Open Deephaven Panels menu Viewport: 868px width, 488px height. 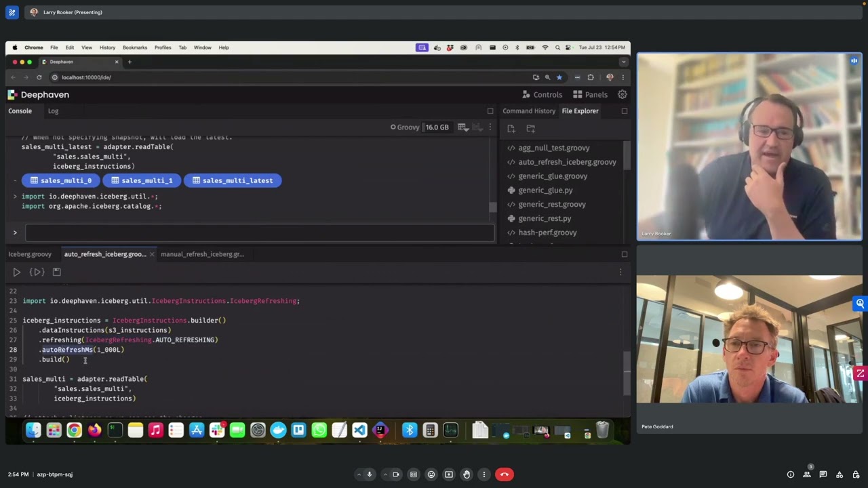(590, 95)
